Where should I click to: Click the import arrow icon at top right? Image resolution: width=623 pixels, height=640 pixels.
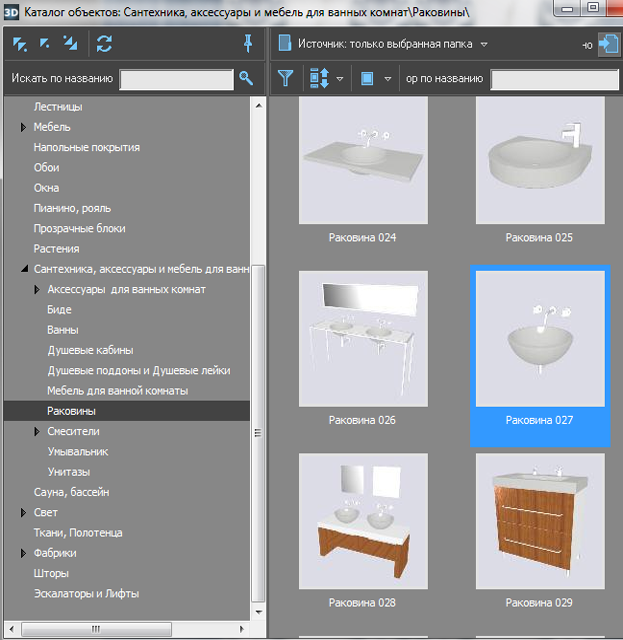pyautogui.click(x=608, y=45)
